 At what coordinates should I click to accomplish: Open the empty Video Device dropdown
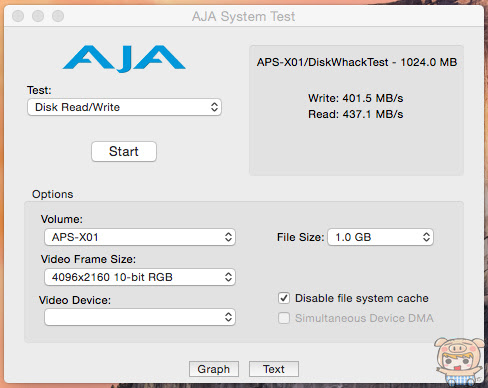(140, 317)
